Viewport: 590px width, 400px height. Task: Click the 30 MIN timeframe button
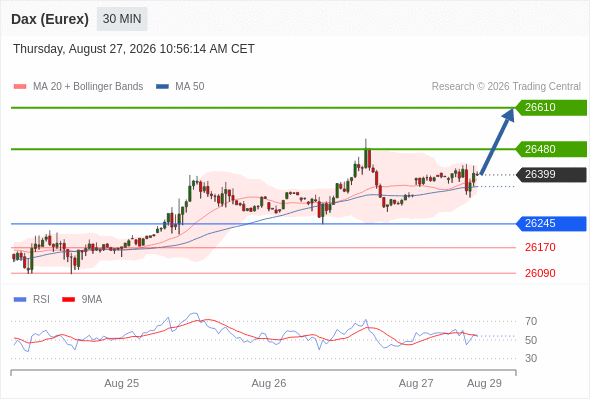pos(122,19)
